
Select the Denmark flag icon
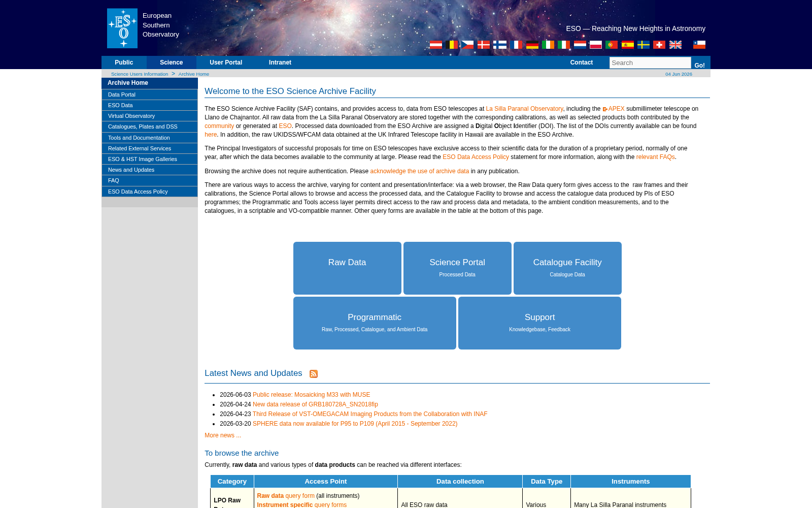[484, 45]
